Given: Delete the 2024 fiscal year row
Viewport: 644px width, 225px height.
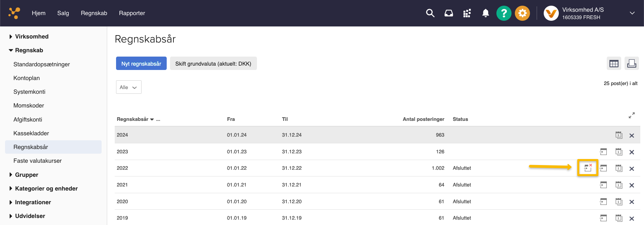Looking at the screenshot, I should (x=632, y=136).
